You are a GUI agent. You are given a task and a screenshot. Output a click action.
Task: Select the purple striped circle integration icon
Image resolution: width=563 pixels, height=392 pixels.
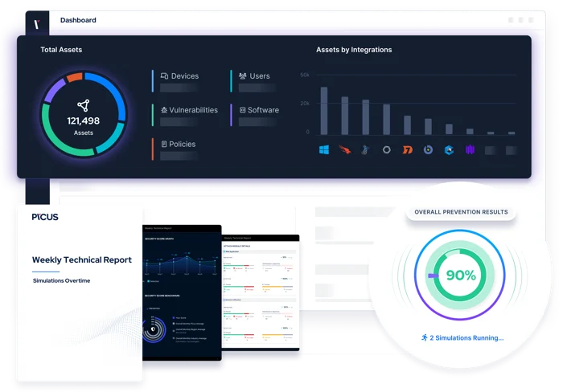coord(471,149)
